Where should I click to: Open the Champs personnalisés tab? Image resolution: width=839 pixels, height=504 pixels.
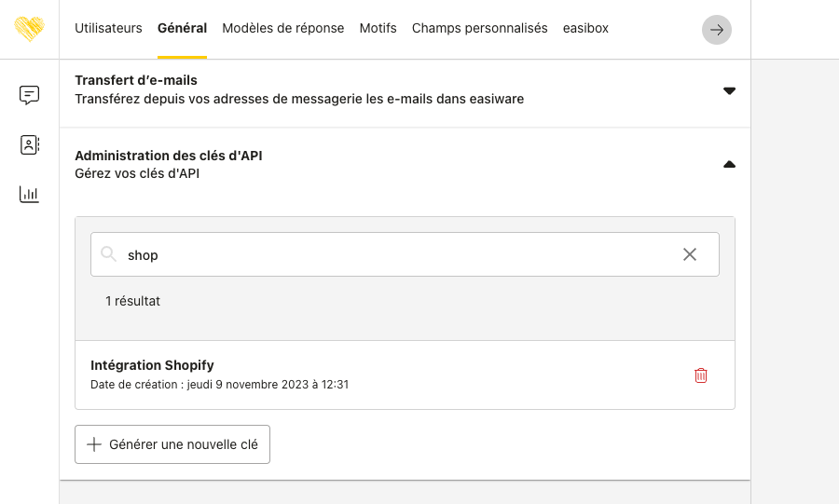[479, 29]
